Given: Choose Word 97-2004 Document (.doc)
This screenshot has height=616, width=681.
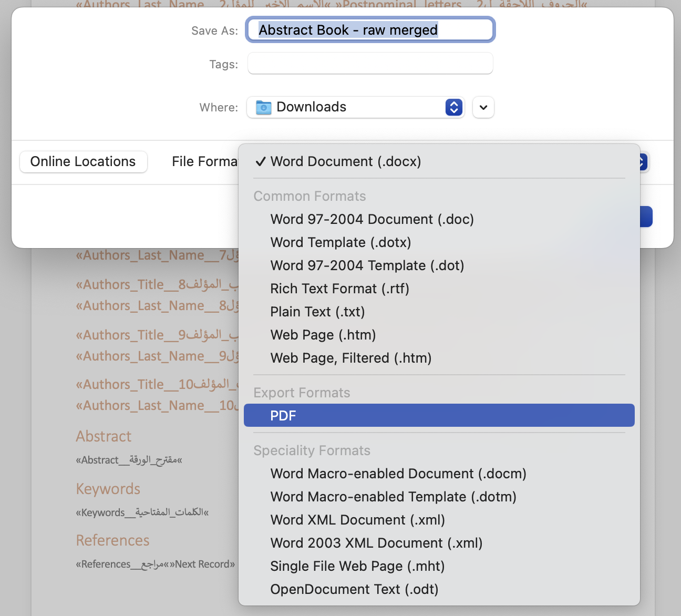Looking at the screenshot, I should pos(372,219).
